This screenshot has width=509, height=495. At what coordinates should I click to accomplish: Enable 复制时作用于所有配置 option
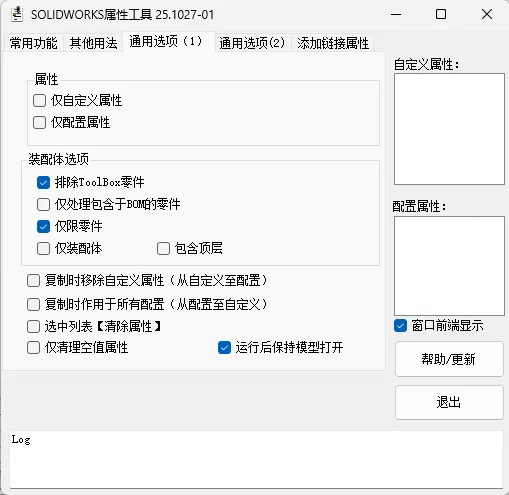click(33, 304)
